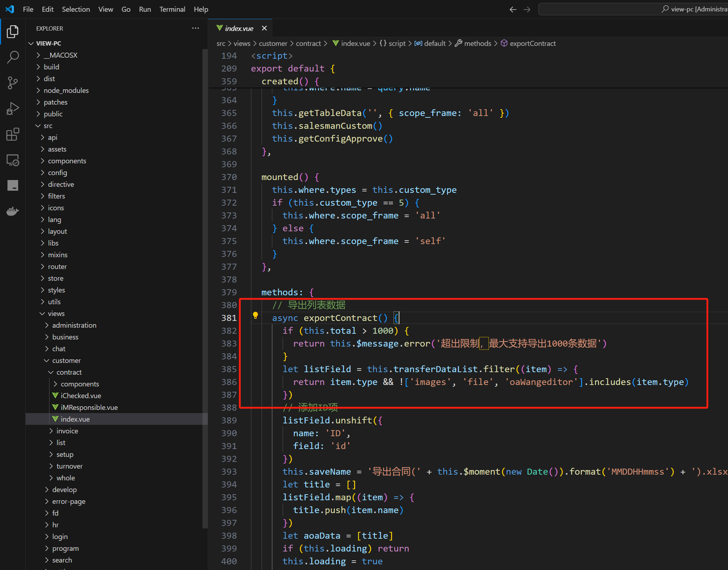Click the 'customer' breadcrumb segment
This screenshot has width=728, height=570.
click(x=273, y=43)
